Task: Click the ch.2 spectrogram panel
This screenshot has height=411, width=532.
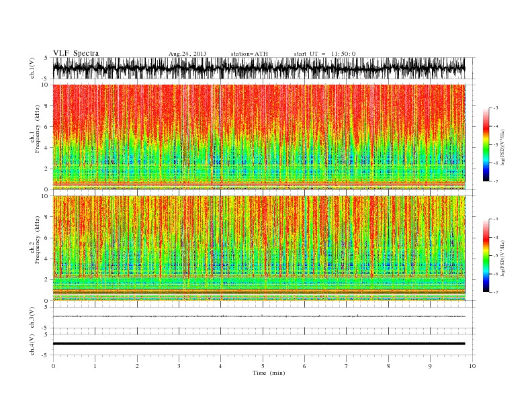Action: 259,248
